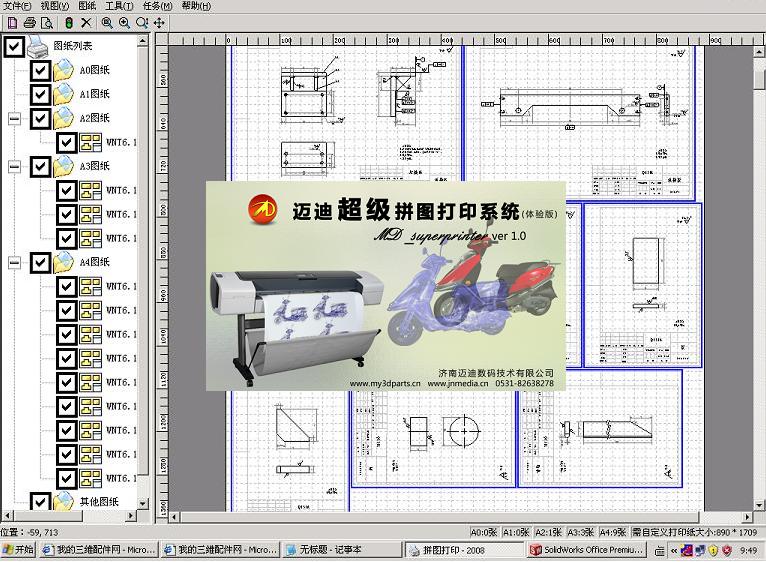Click the printer icon beside 图纸列表
This screenshot has width=766, height=562.
pos(38,46)
